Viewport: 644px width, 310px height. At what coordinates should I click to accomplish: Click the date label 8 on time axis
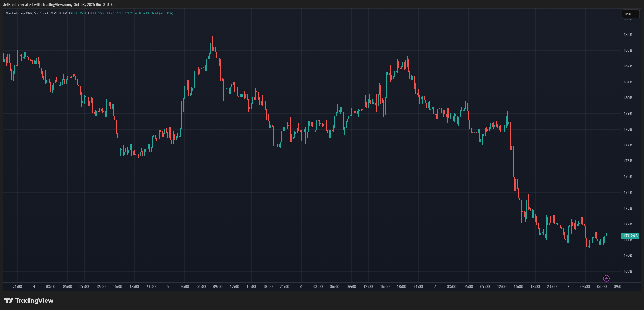pos(569,287)
